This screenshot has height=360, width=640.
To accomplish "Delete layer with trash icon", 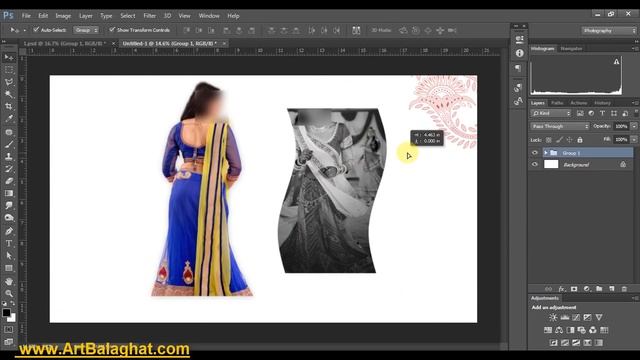I will coord(624,289).
